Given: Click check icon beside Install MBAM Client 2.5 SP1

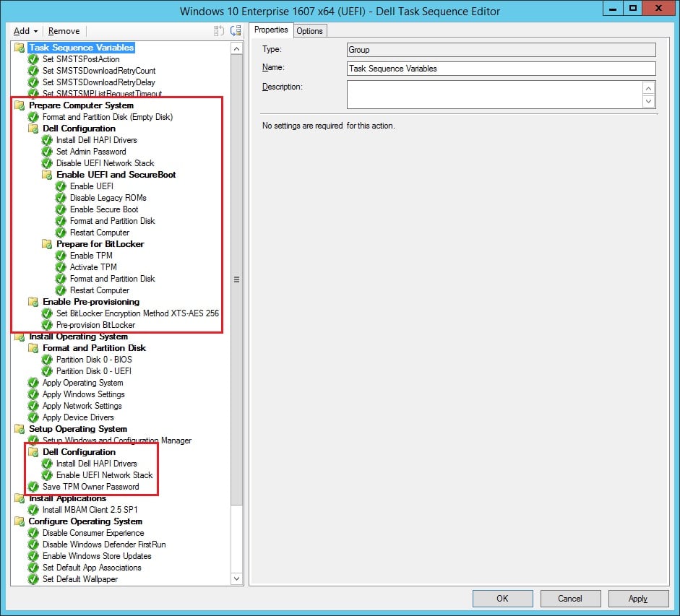Looking at the screenshot, I should click(x=33, y=510).
